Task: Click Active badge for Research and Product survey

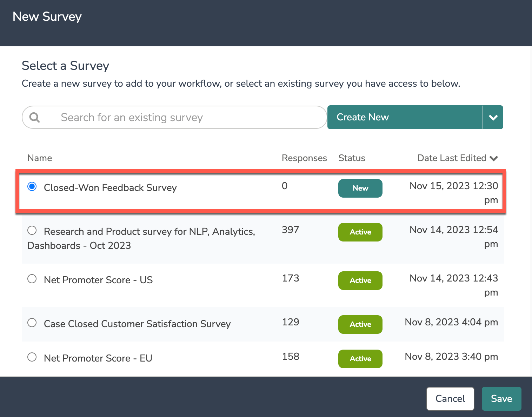Action: (360, 232)
